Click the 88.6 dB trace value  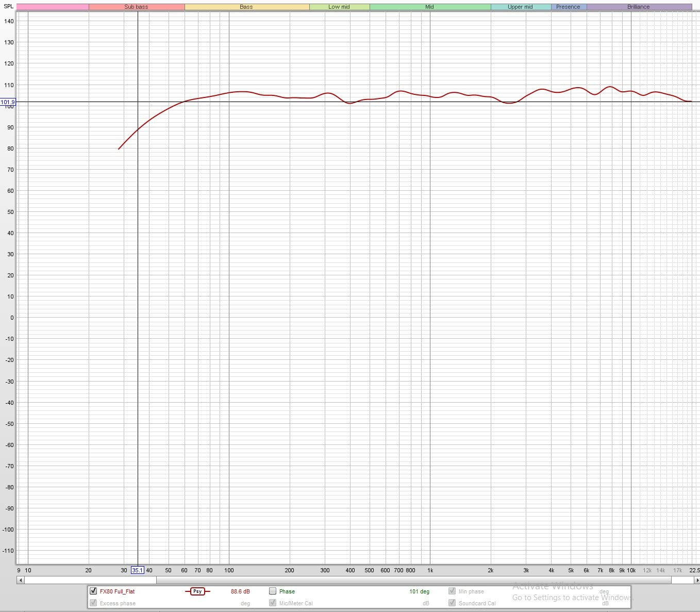[240, 591]
